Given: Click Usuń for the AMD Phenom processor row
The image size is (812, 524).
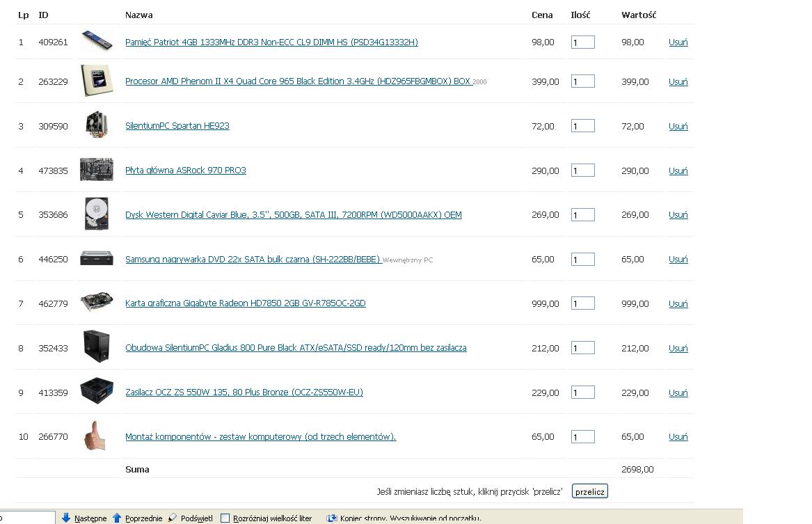Looking at the screenshot, I should tap(678, 82).
